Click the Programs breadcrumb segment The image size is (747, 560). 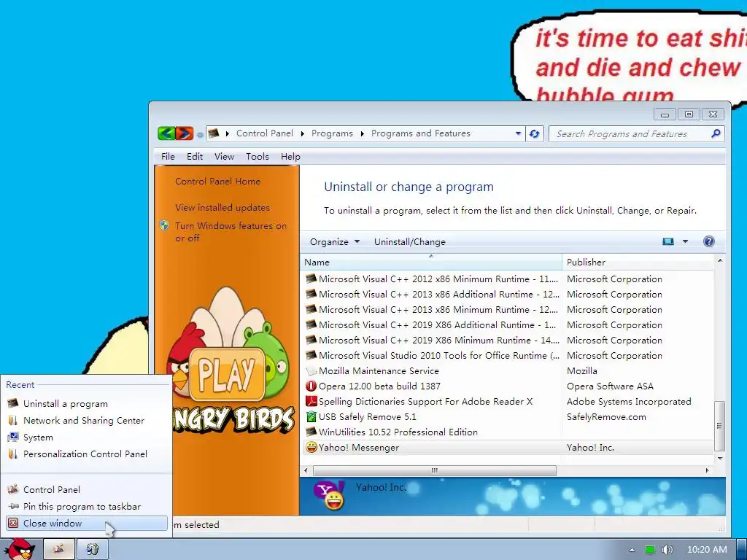coord(332,133)
